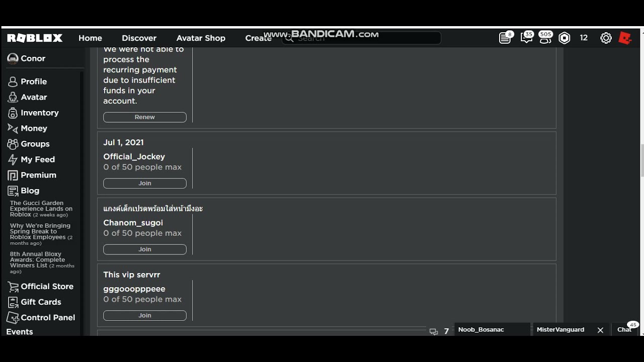
Task: Open the Discover menu
Action: (x=139, y=38)
